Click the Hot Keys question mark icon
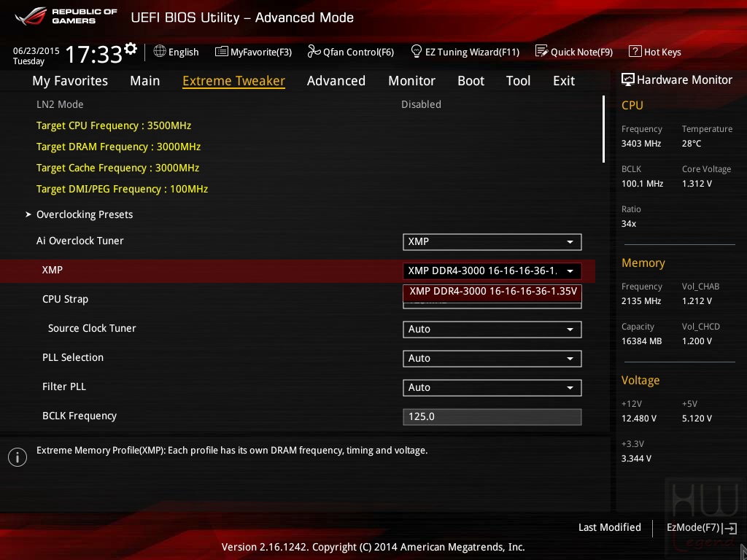Screen dimensions: 747x560 (635, 51)
